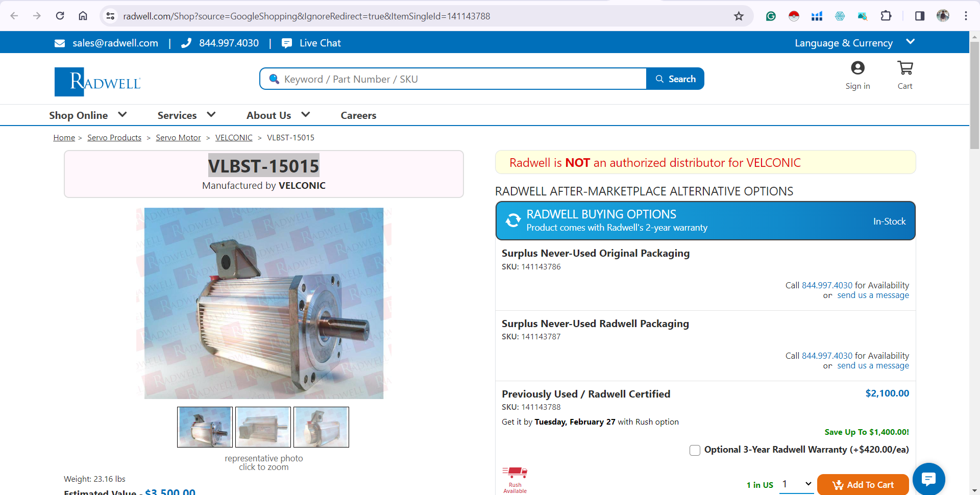980x495 pixels.
Task: Click the Rush Available truck icon
Action: pos(515,472)
